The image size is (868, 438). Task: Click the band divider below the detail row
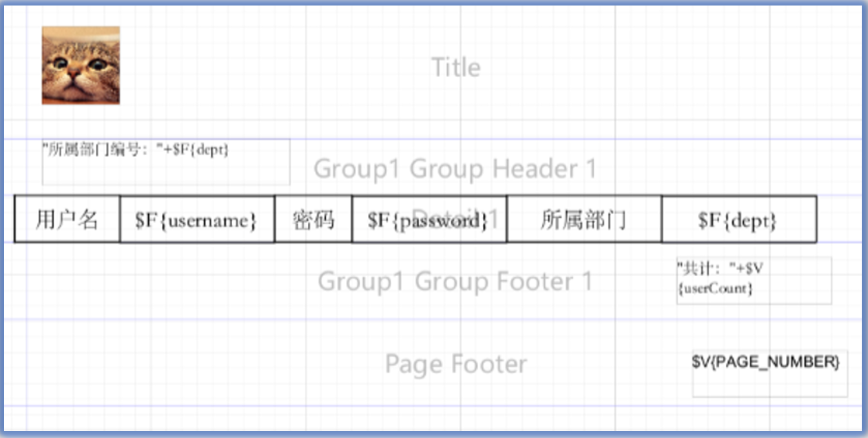coord(413,242)
